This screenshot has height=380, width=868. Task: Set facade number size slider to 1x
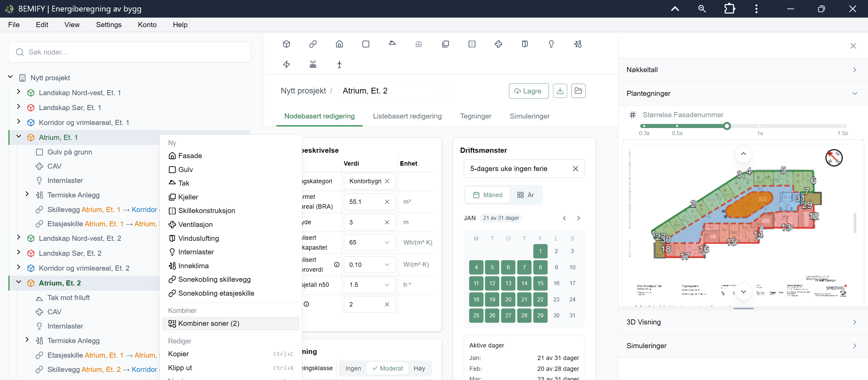(760, 126)
